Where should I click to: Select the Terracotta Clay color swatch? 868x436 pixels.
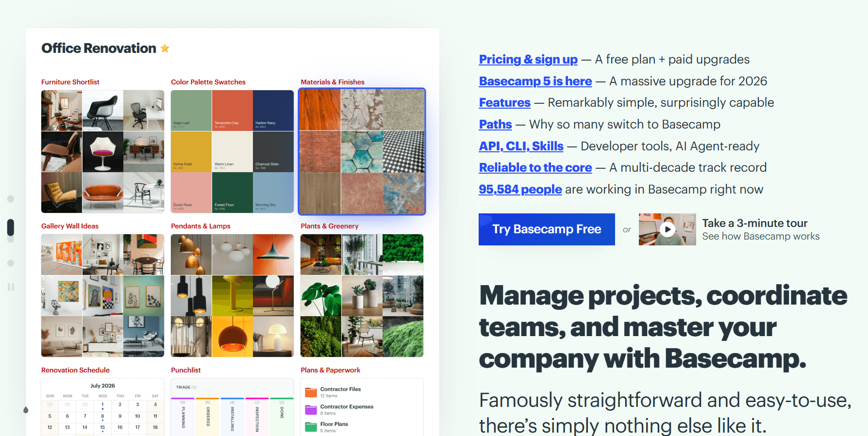[232, 111]
